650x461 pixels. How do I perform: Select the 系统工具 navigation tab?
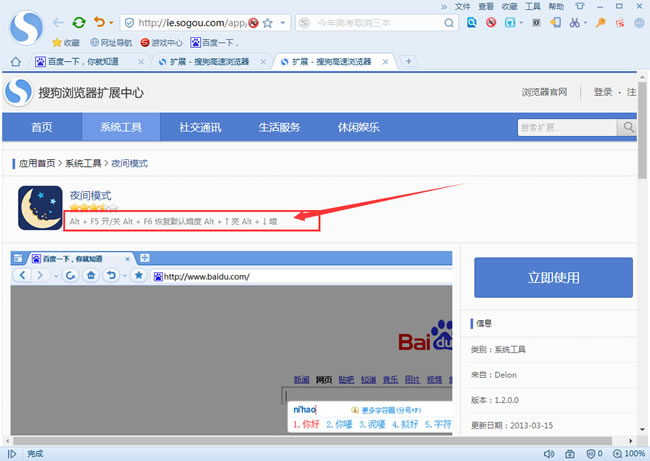(x=121, y=127)
